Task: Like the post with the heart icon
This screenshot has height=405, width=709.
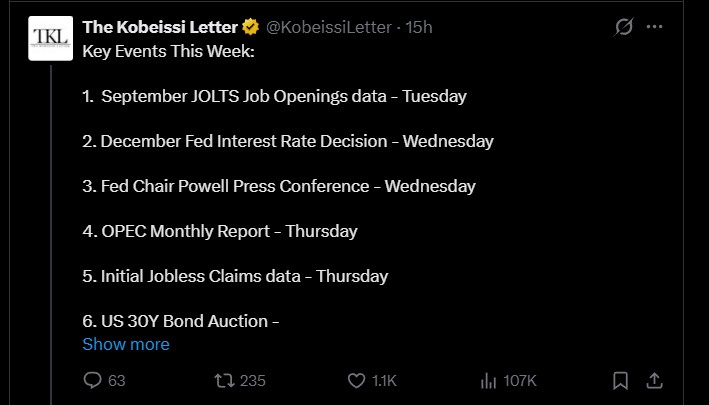Action: [x=357, y=380]
